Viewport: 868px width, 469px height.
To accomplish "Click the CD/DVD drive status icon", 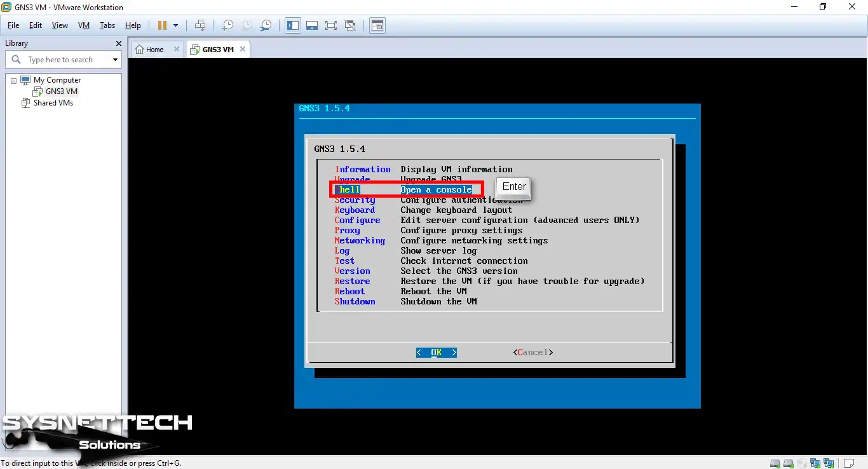I will pos(802,463).
